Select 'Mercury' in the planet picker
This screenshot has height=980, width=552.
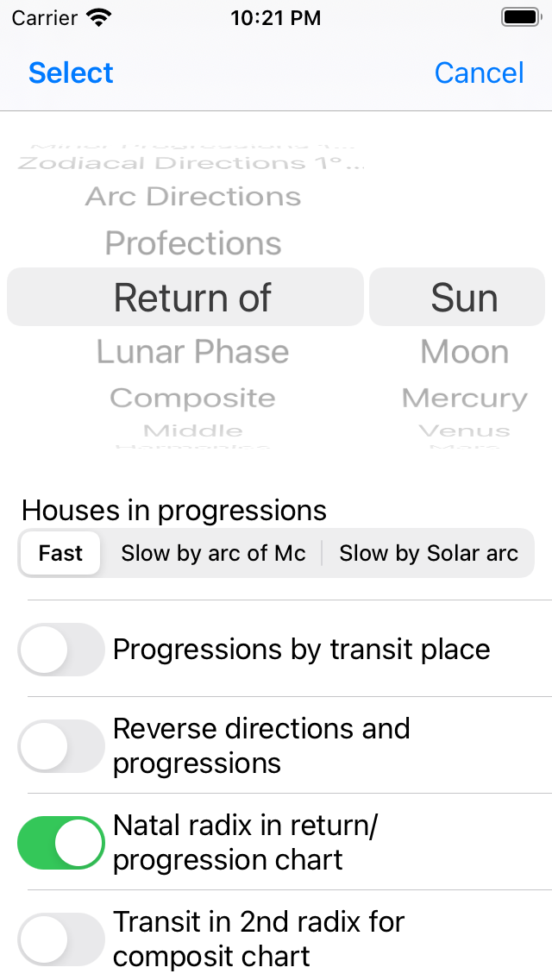pyautogui.click(x=464, y=398)
